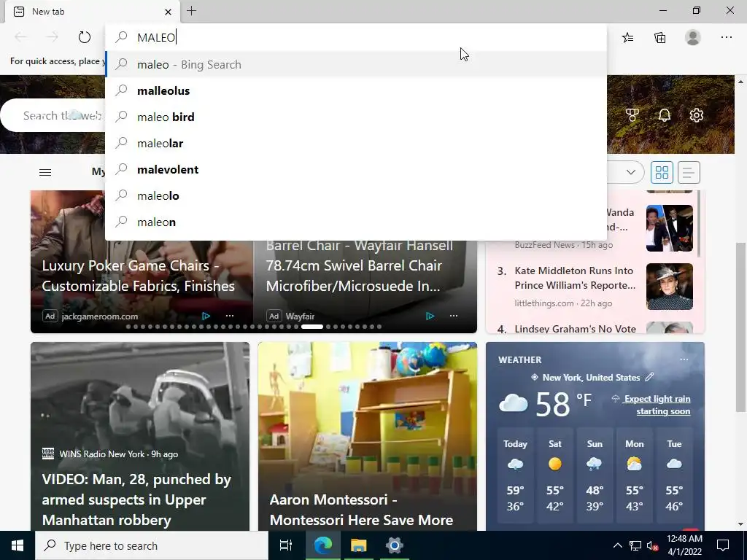
Task: Click Microsoft Edge taskbar icon
Action: point(322,545)
